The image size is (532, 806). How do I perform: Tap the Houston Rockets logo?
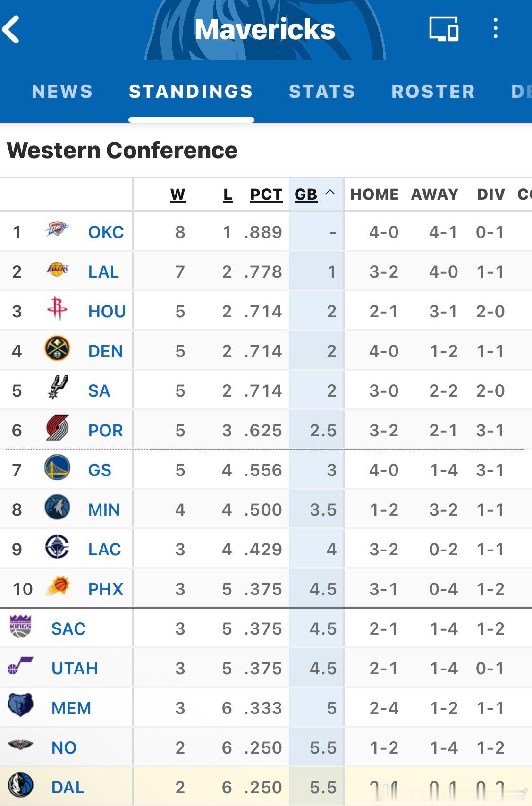[x=57, y=309]
